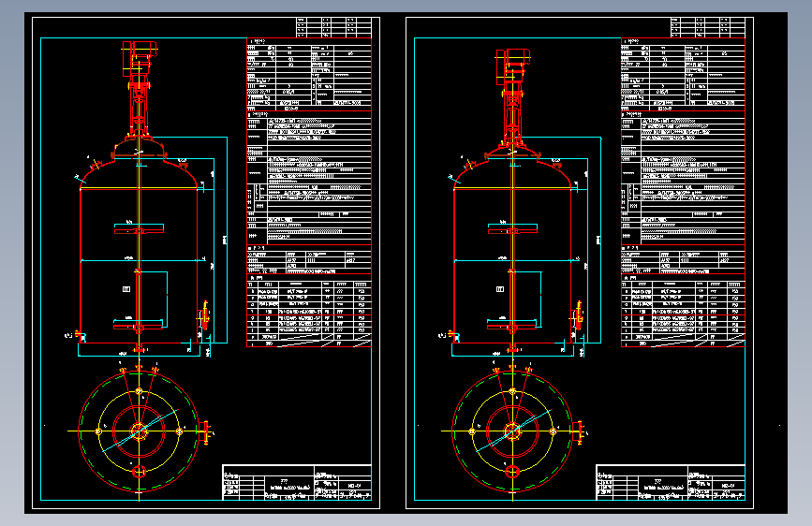Select the bottom outlet nozzle of left vessel

coord(139,347)
